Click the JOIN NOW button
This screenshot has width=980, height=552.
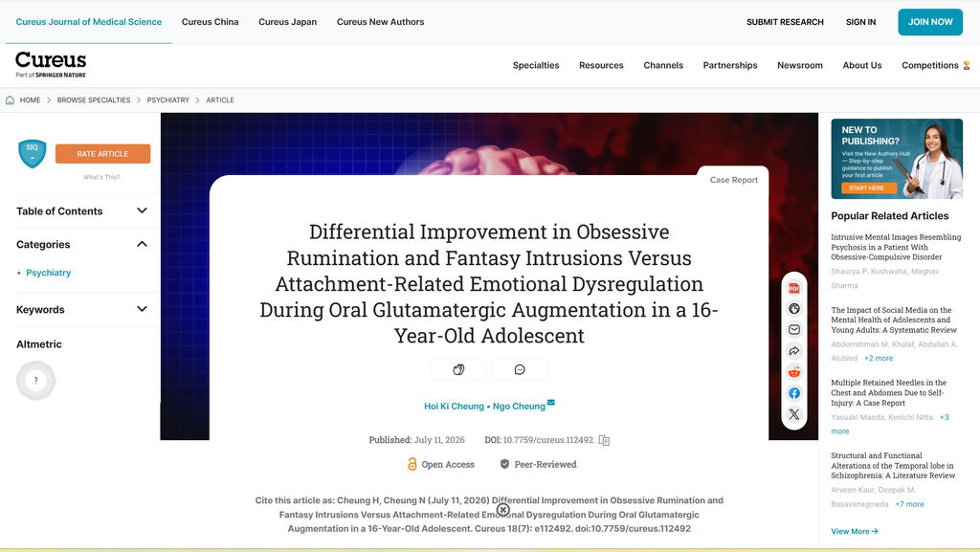pyautogui.click(x=930, y=22)
